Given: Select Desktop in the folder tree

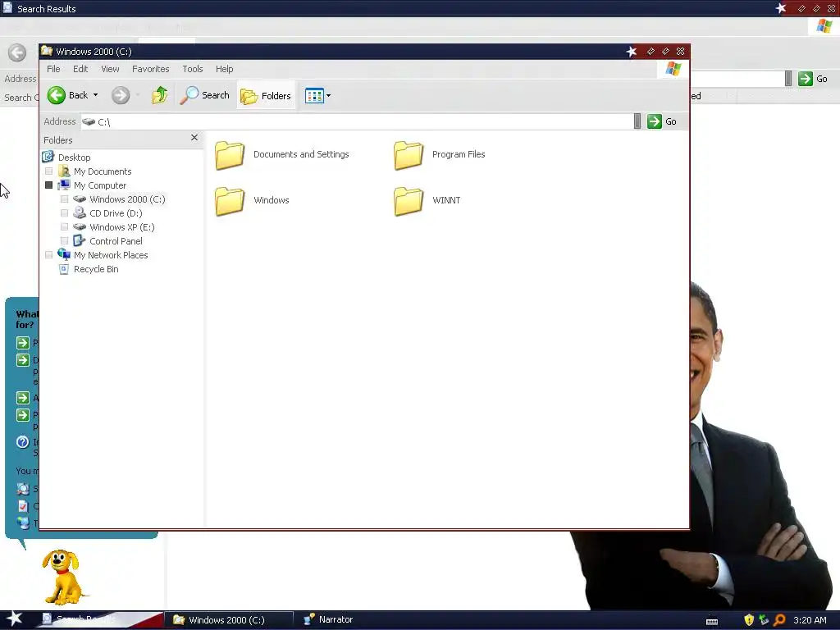Looking at the screenshot, I should 75,157.
